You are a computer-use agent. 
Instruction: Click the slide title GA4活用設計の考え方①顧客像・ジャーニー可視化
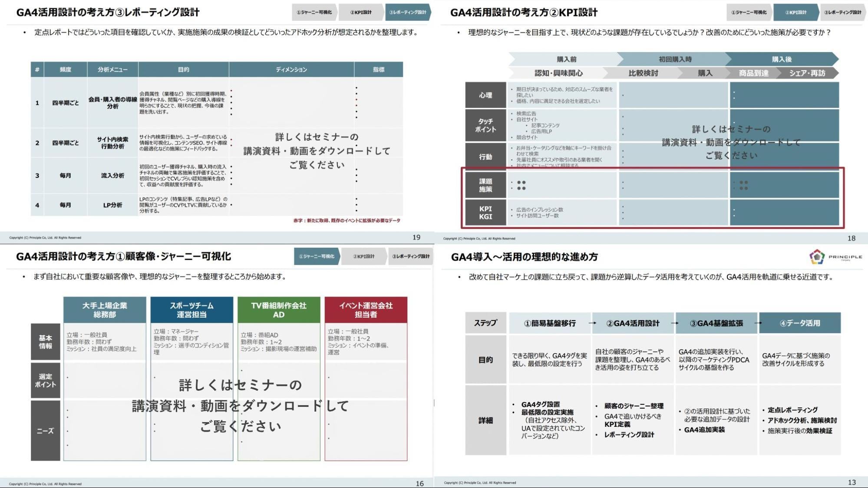[123, 256]
